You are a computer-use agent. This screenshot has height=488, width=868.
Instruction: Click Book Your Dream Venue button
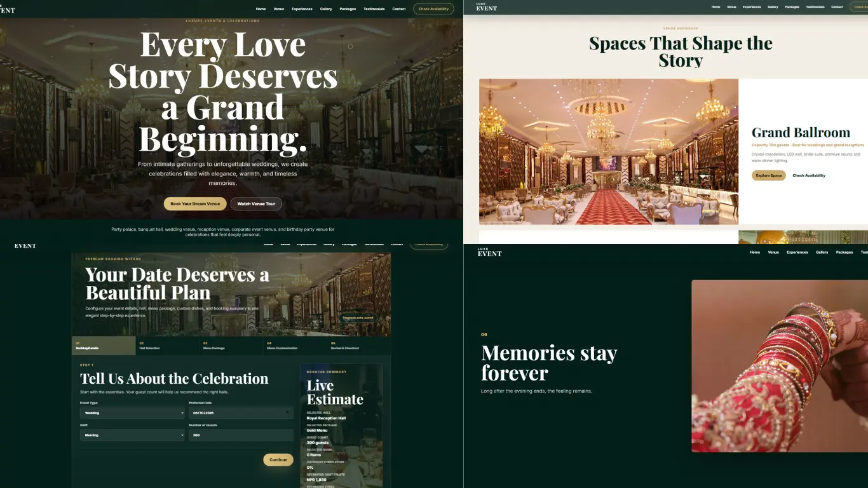point(195,203)
